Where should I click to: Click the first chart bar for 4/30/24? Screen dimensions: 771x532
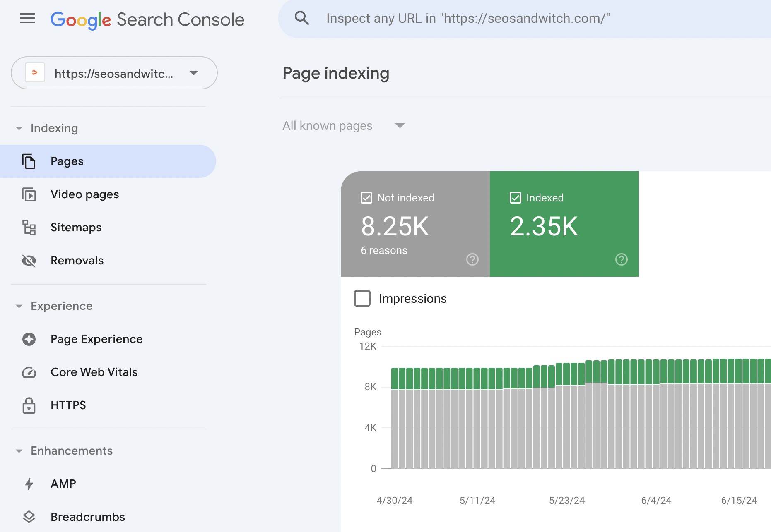pyautogui.click(x=395, y=418)
